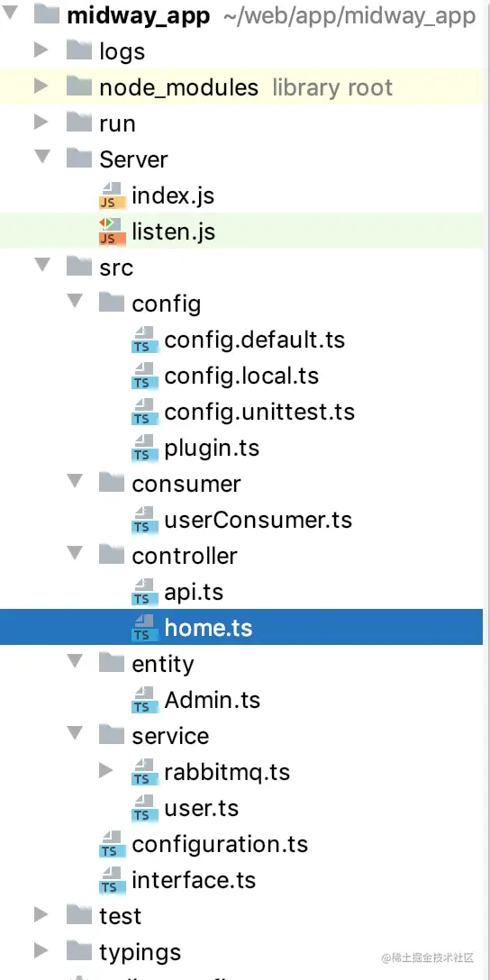Collapse the controller folder arrow

[x=75, y=554]
